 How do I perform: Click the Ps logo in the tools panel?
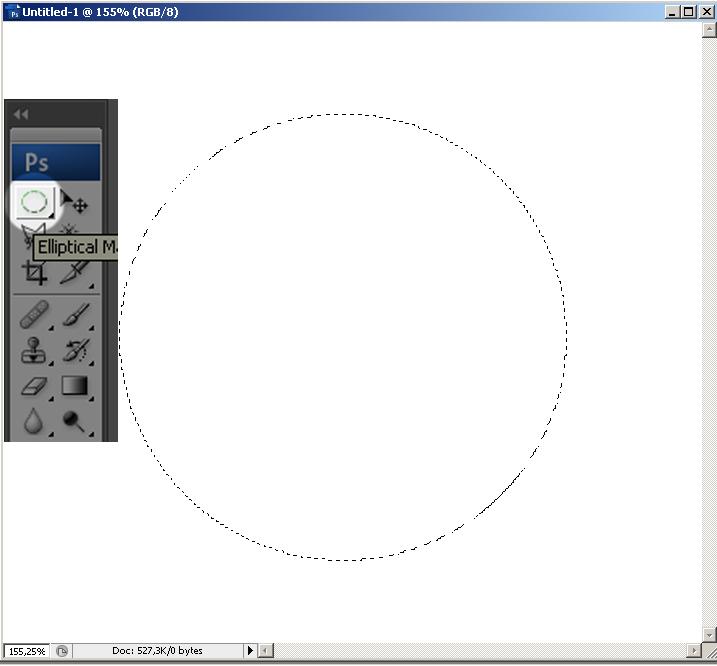(x=37, y=163)
